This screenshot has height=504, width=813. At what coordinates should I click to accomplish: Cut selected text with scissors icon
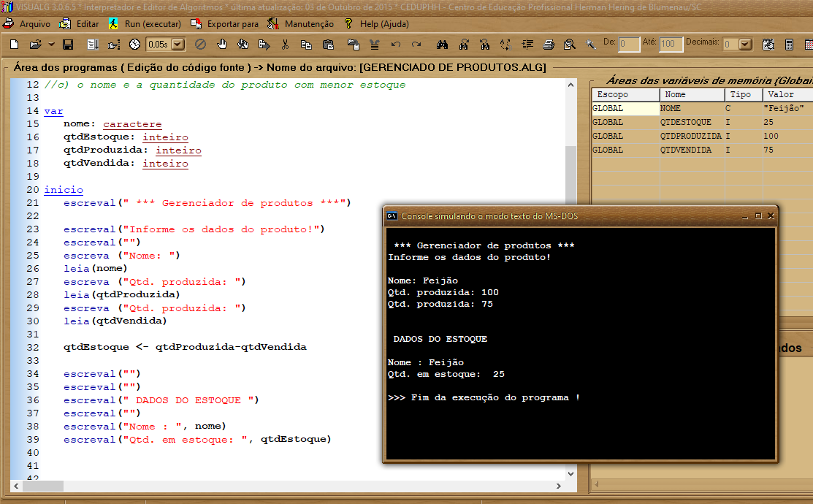point(285,45)
